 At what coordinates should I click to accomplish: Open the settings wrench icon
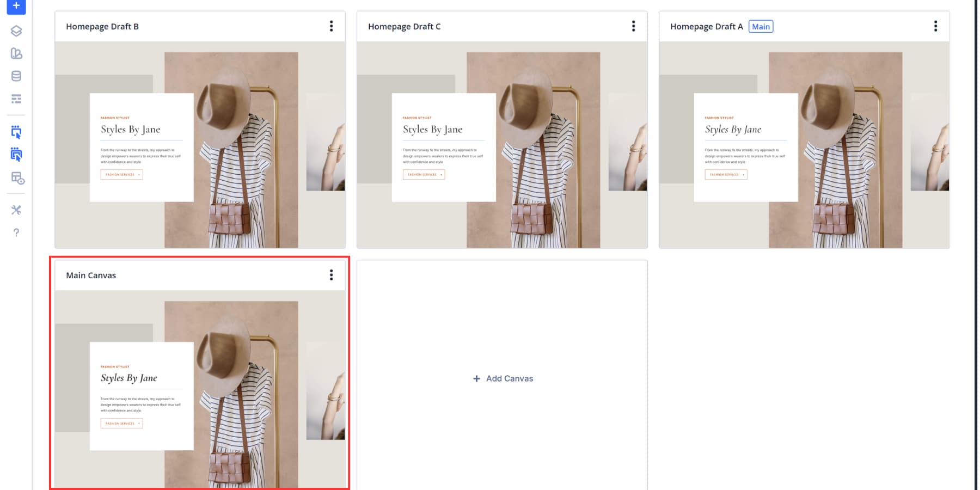[16, 210]
